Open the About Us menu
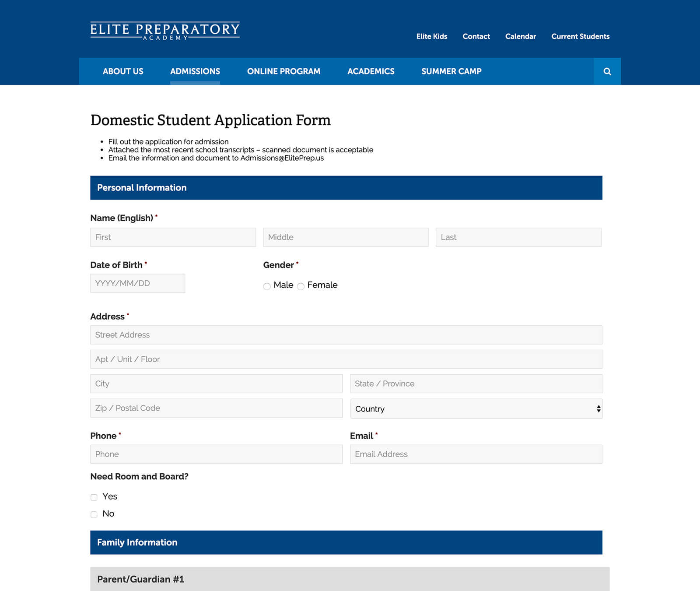 click(123, 71)
